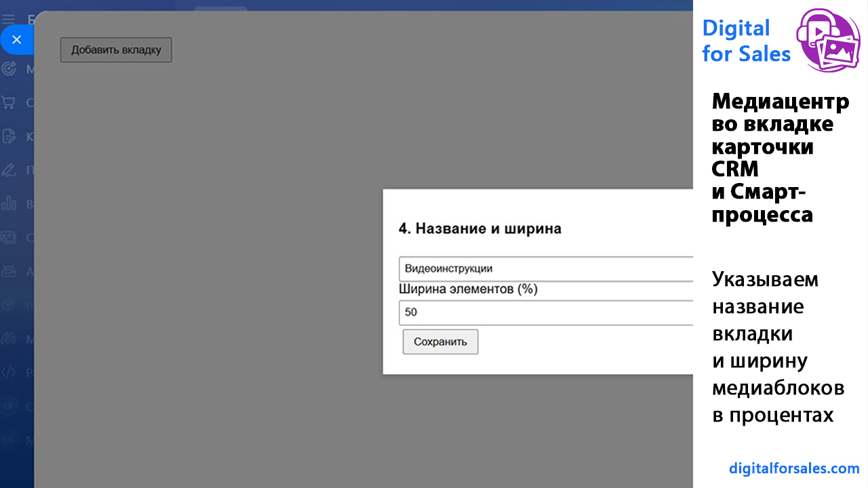
Task: Open the ID card/contact icon in the sidebar
Action: tap(9, 237)
